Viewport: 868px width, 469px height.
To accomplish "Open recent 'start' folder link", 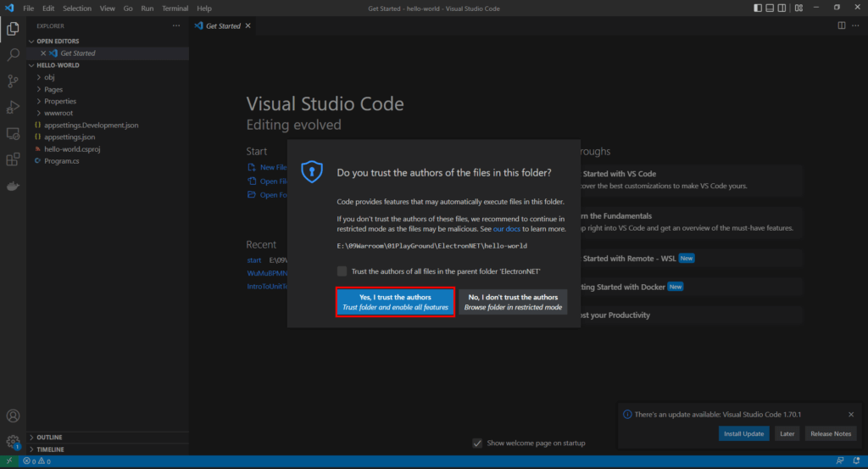I will tap(254, 260).
